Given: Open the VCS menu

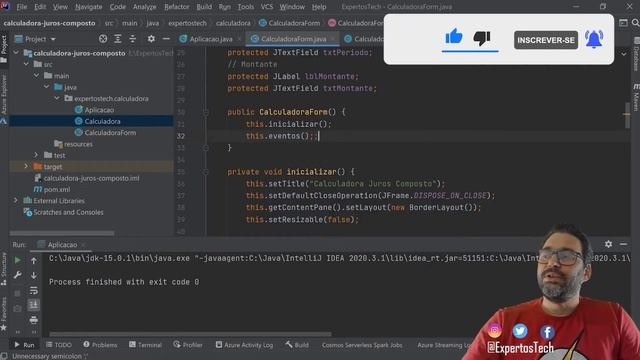Looking at the screenshot, I should pos(267,7).
